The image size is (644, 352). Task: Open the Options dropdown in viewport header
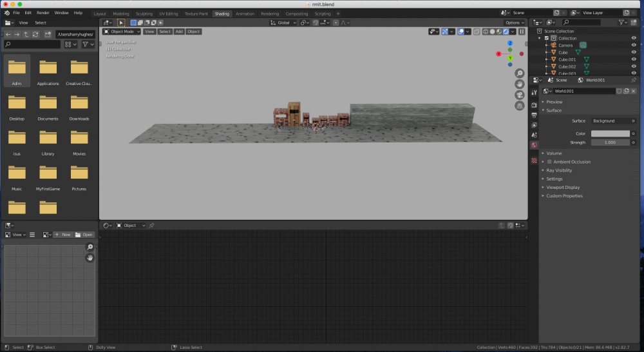click(x=515, y=23)
